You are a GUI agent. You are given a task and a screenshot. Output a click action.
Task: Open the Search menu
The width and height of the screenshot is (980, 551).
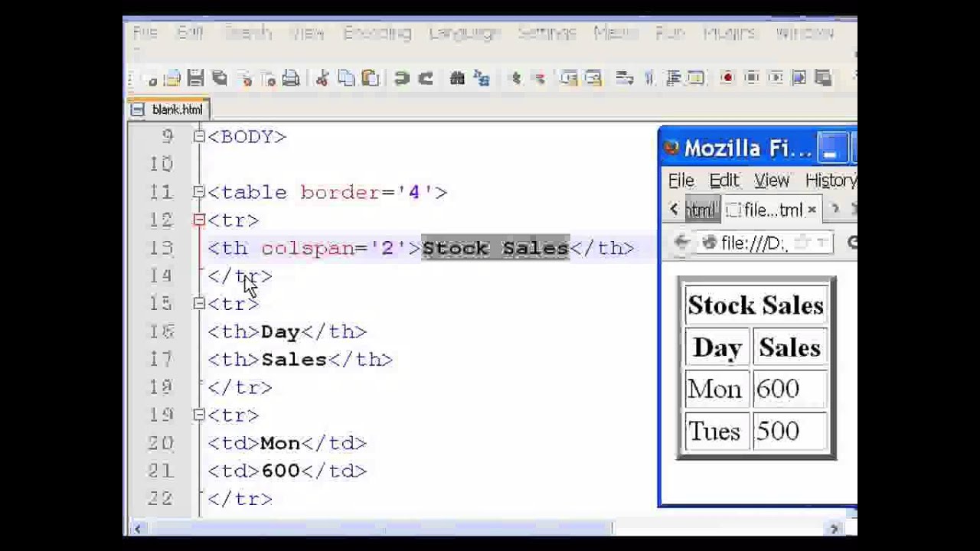pyautogui.click(x=248, y=33)
